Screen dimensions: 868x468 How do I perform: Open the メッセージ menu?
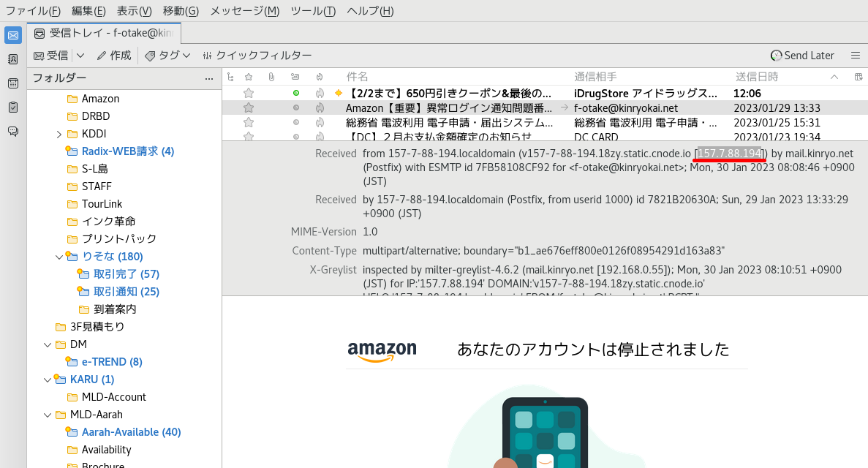(x=245, y=10)
